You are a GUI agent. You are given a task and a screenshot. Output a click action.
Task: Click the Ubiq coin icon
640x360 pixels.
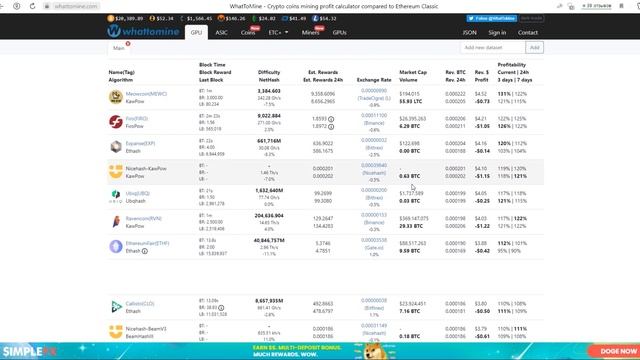116,197
